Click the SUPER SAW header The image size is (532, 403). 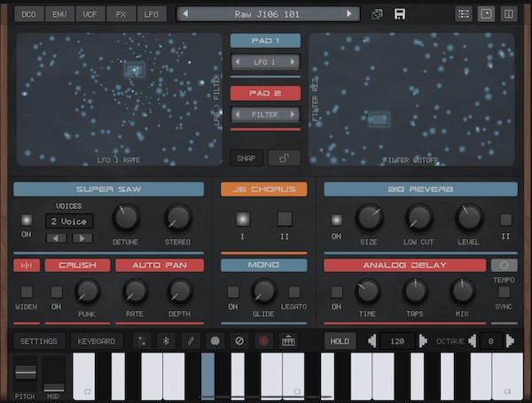click(x=108, y=190)
